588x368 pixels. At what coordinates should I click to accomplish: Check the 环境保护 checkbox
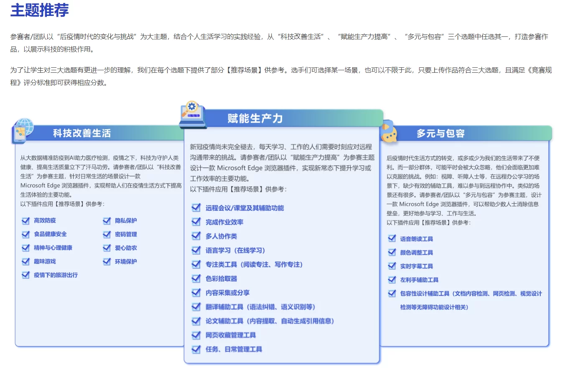[x=107, y=262]
